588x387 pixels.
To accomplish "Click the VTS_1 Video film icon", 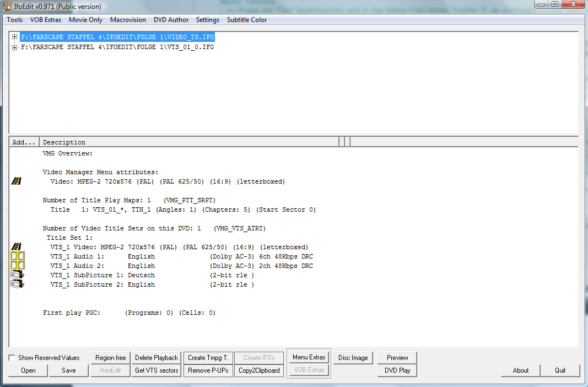I will (x=17, y=247).
